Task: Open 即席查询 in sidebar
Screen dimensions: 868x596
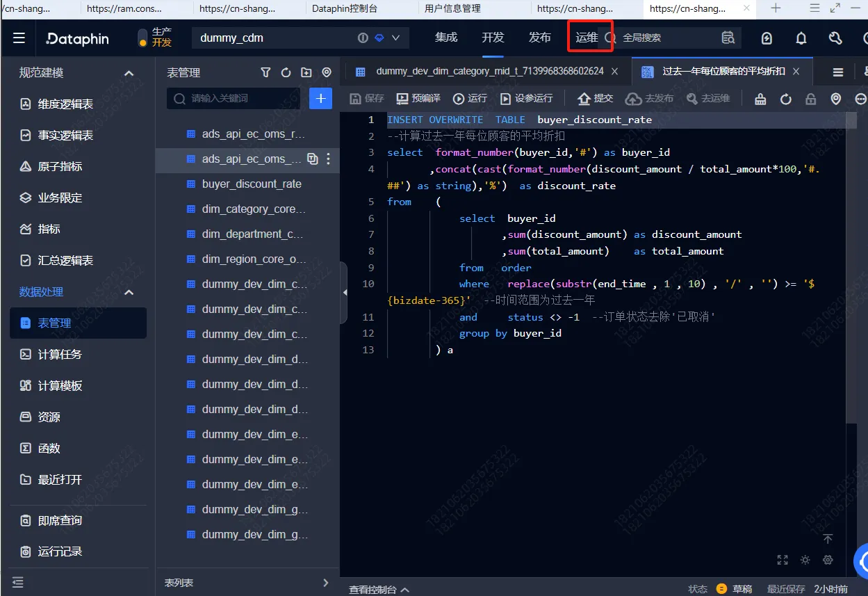Action: tap(51, 520)
